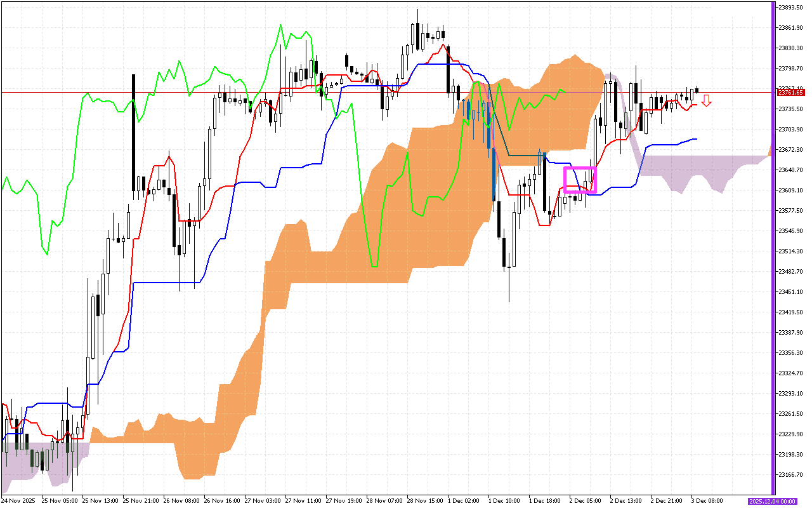
Task: Click the 27 Nov 19:00 time axis label
Action: [342, 501]
